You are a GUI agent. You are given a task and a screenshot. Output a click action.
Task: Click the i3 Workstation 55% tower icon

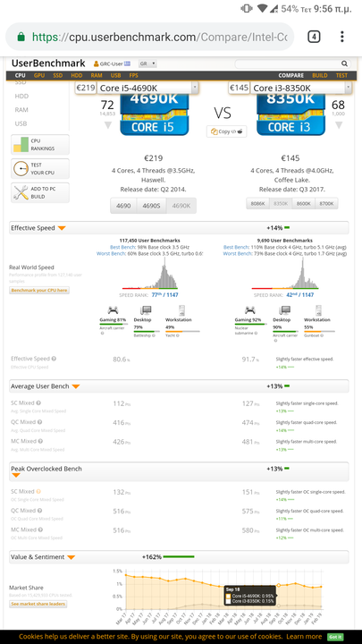318,310
